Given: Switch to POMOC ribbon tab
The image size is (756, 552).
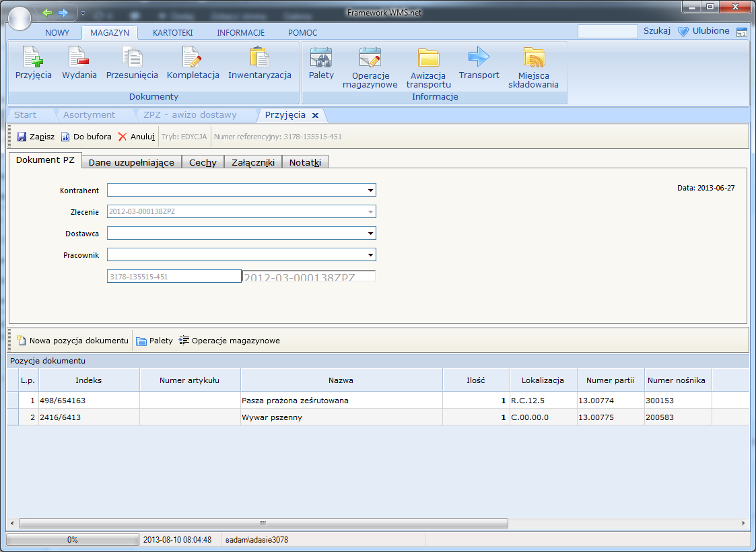Looking at the screenshot, I should (x=303, y=33).
